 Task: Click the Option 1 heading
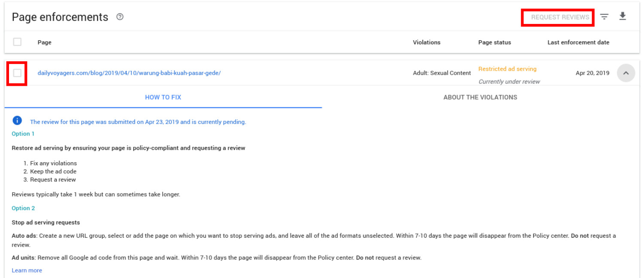[23, 134]
